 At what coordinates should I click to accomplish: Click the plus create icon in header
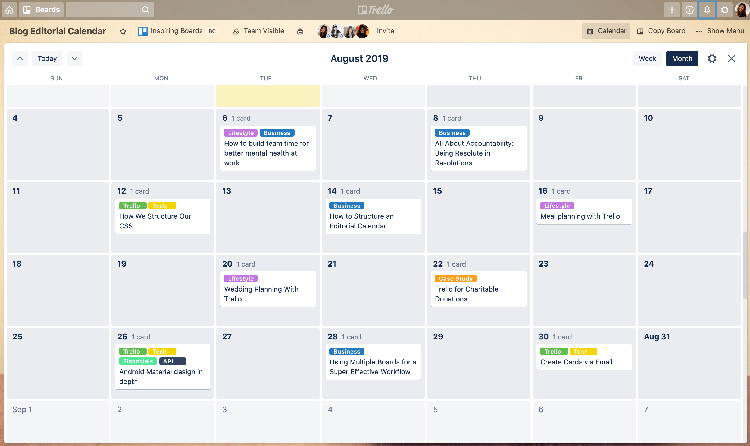point(672,9)
